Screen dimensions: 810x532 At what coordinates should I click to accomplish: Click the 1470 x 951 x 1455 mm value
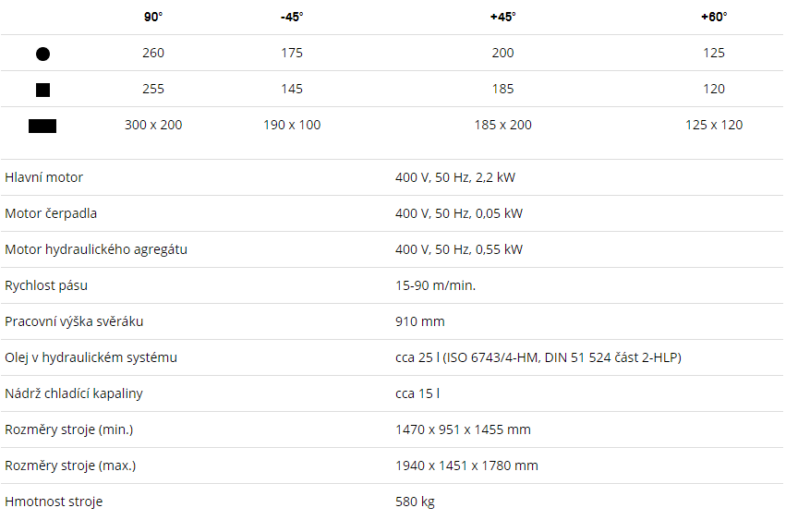463,429
